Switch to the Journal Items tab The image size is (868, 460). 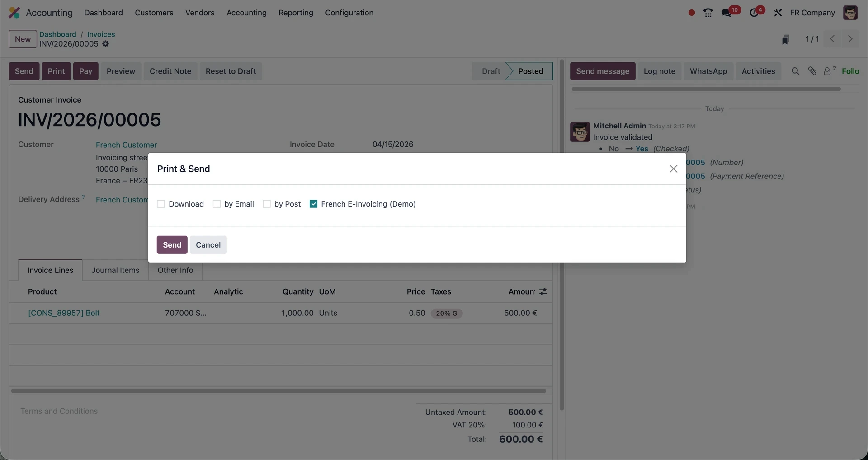115,270
